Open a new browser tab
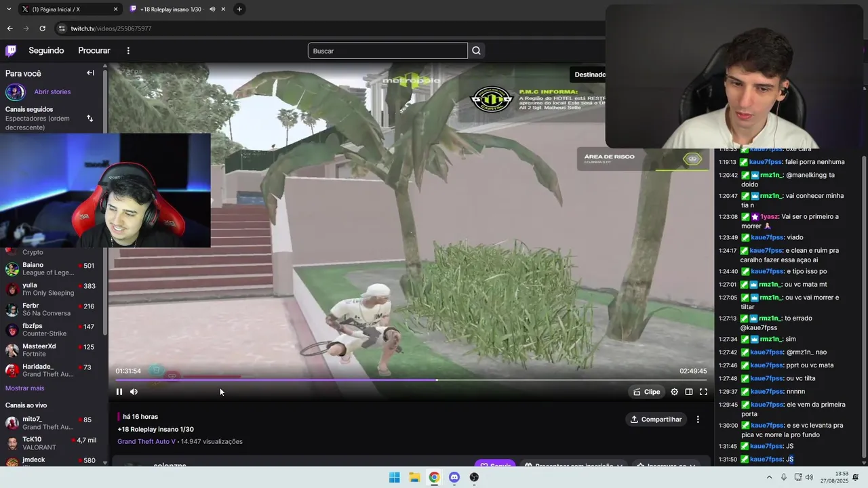Screen dimensions: 868x488 coord(239,9)
